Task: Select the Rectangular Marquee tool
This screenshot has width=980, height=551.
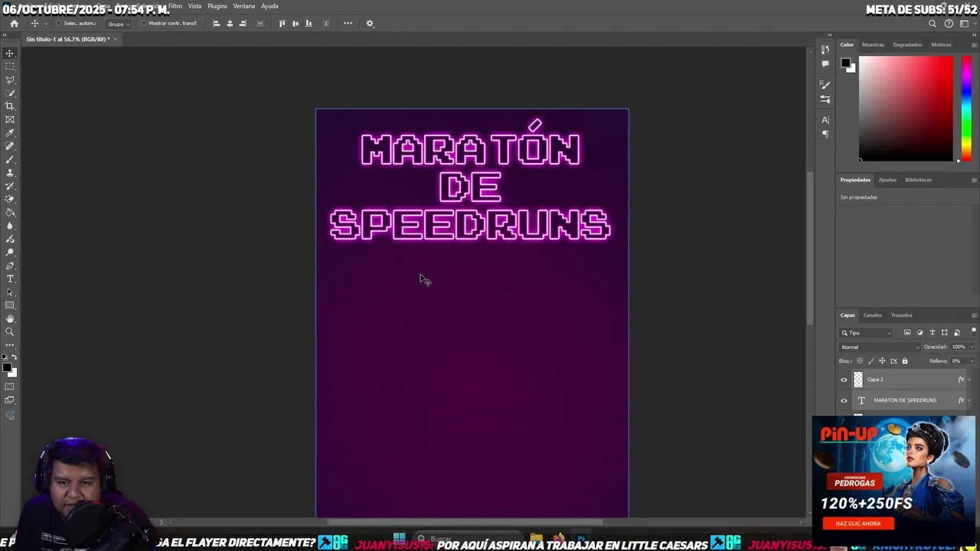Action: 10,67
